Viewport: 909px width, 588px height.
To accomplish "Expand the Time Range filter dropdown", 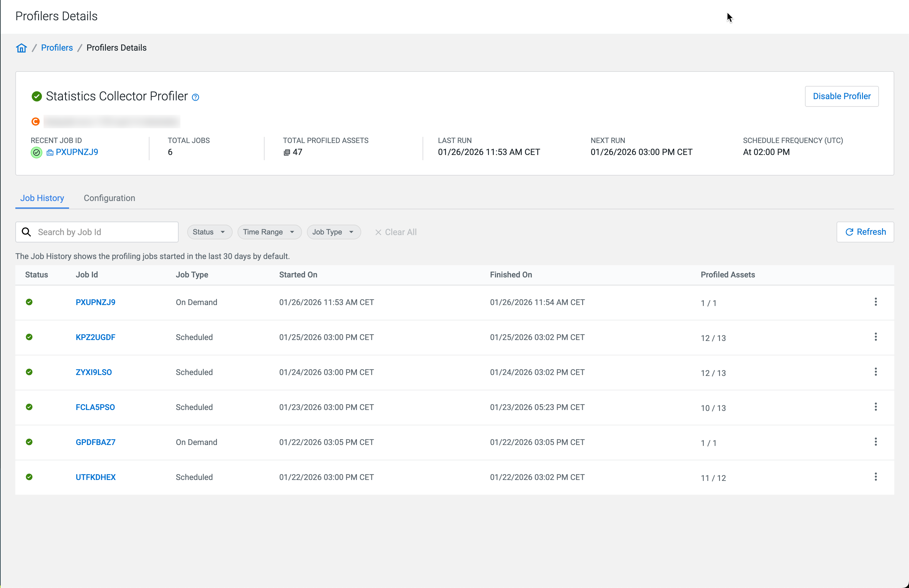I will (x=269, y=232).
